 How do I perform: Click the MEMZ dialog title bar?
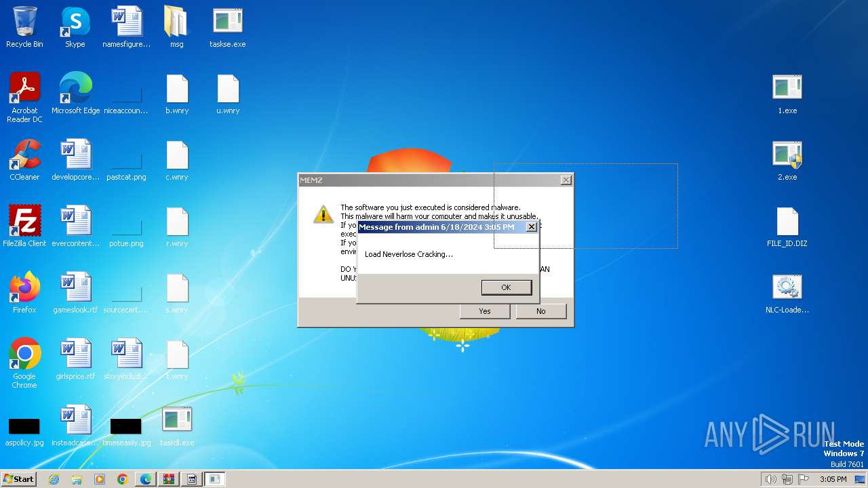tap(435, 180)
